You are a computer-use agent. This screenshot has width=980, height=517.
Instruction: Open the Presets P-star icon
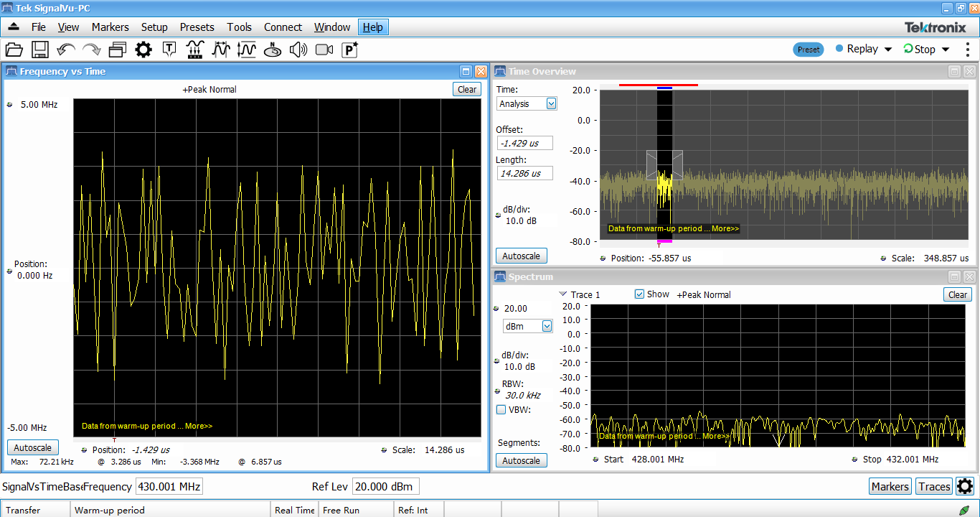(349, 50)
